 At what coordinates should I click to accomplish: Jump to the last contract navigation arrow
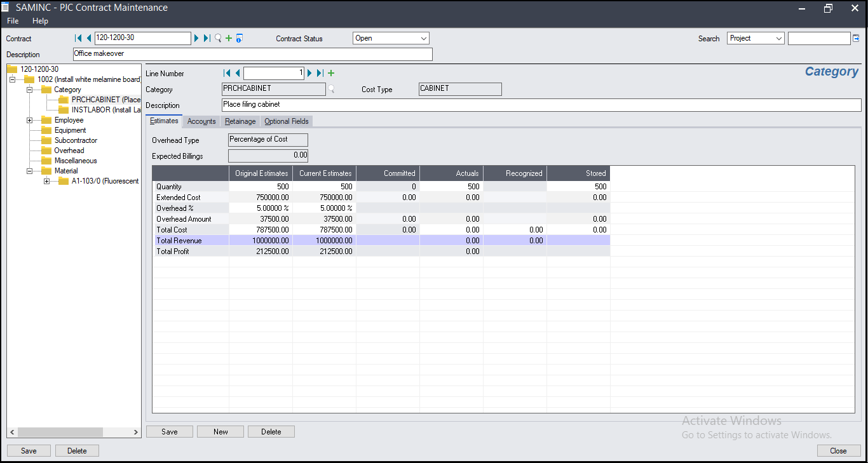pos(205,38)
